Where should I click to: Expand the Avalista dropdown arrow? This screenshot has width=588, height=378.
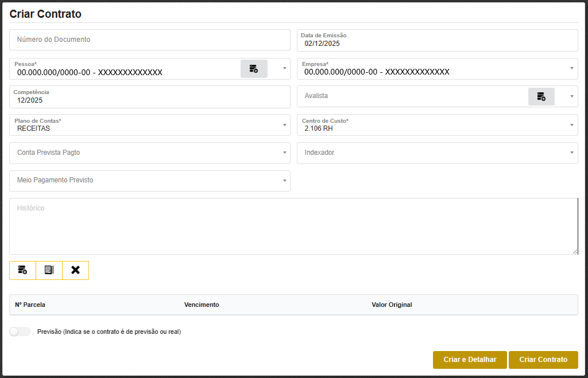[x=572, y=96]
